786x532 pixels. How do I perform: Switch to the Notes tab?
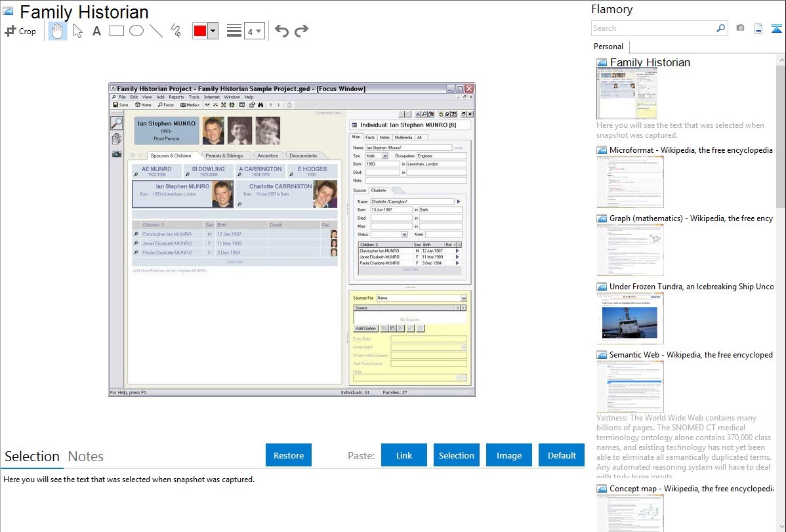86,457
